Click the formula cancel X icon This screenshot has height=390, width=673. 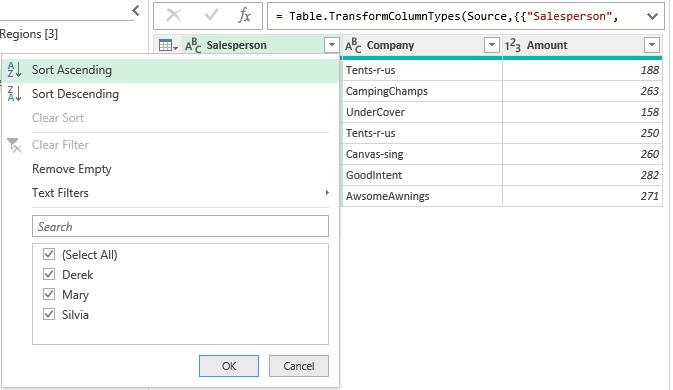174,16
